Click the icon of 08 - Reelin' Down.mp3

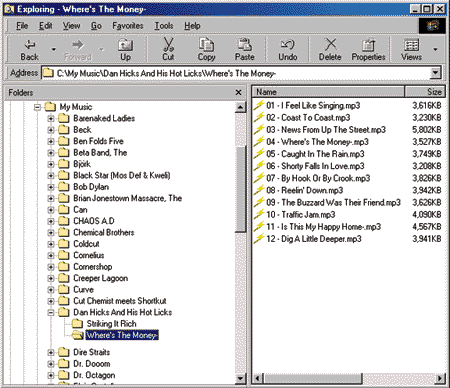click(259, 190)
